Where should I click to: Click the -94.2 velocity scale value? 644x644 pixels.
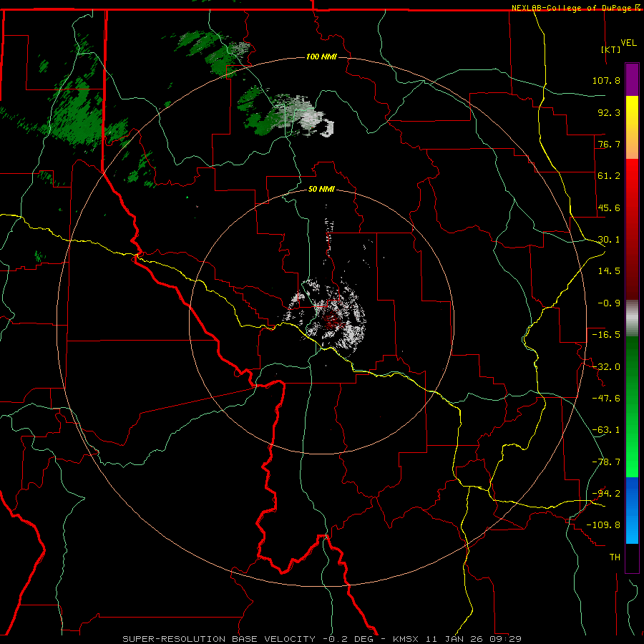coord(606,494)
